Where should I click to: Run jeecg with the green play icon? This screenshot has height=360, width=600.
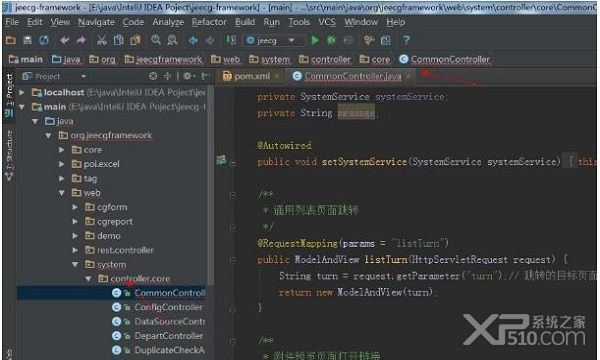click(315, 40)
